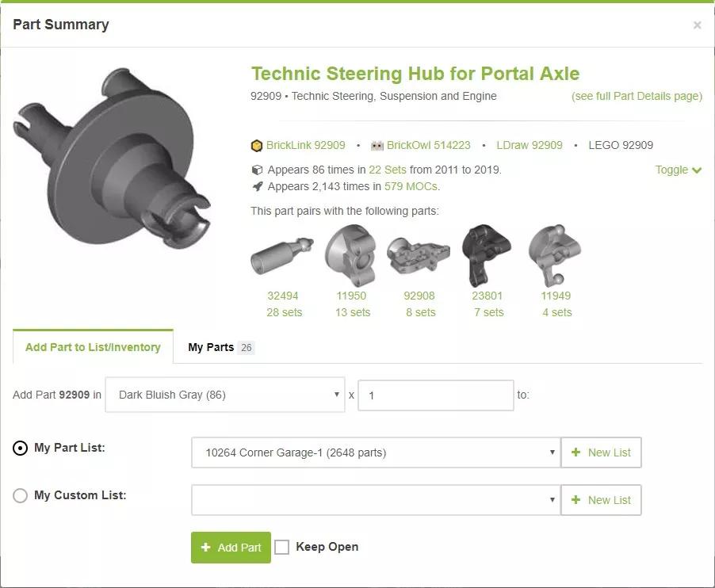This screenshot has height=588, width=715.
Task: Click the 23801 part number link
Action: coord(487,296)
